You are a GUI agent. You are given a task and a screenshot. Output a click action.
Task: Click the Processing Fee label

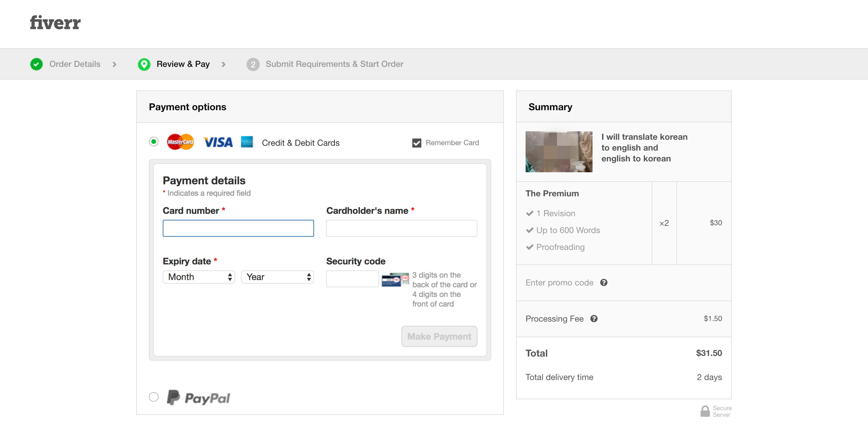554,319
